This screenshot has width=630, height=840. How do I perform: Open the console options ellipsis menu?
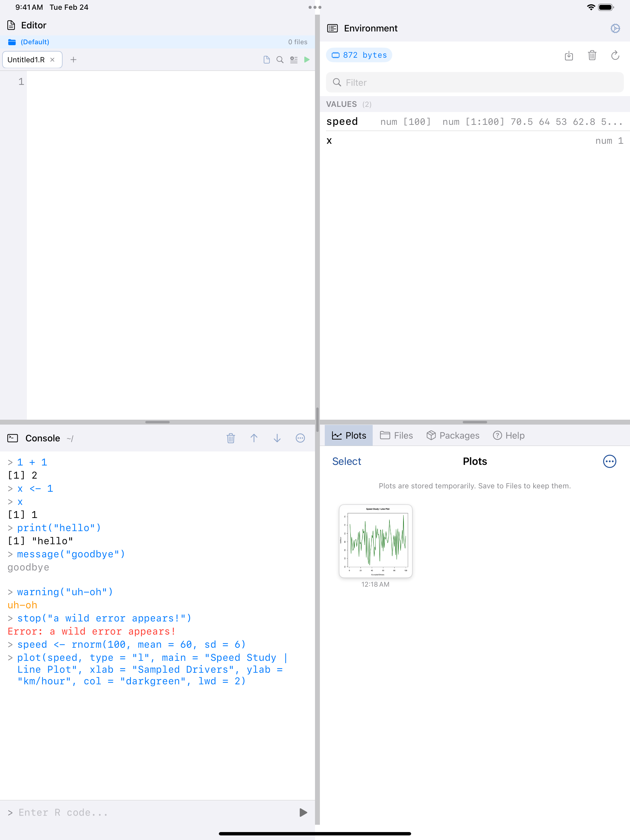pos(300,438)
